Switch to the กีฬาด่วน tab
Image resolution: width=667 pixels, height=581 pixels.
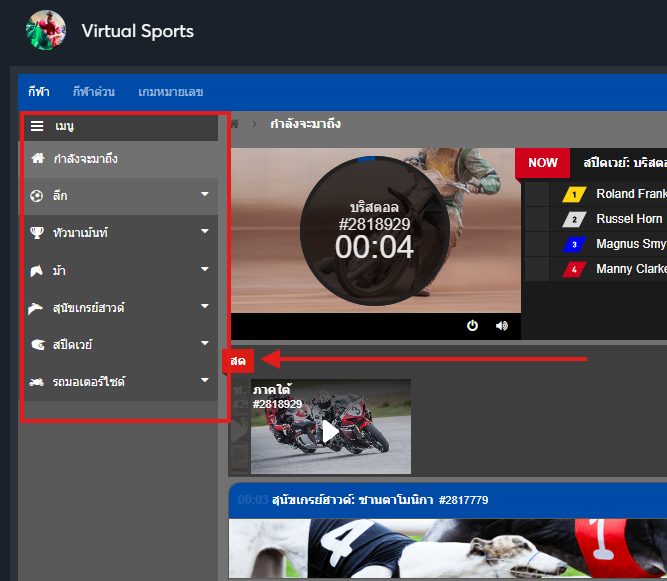93,92
